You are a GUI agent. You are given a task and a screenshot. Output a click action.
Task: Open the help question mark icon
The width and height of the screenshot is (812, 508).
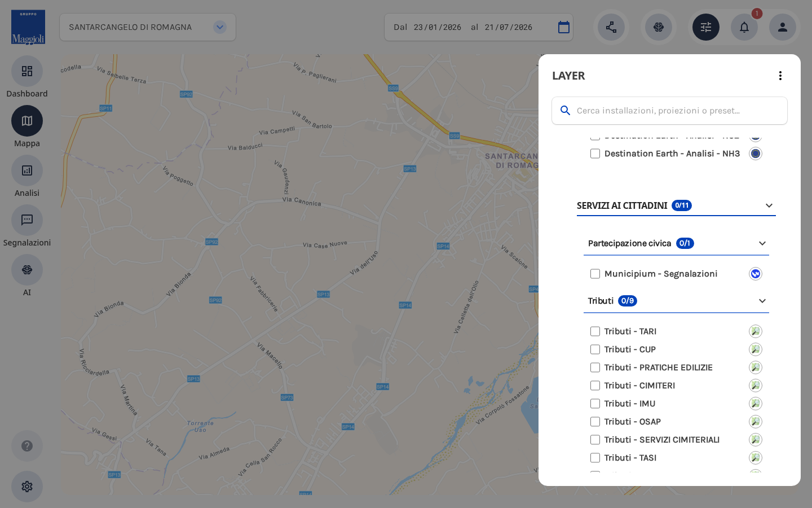(27, 446)
